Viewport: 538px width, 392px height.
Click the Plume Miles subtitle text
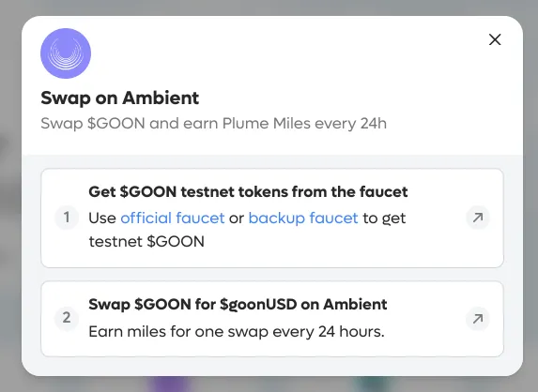213,124
